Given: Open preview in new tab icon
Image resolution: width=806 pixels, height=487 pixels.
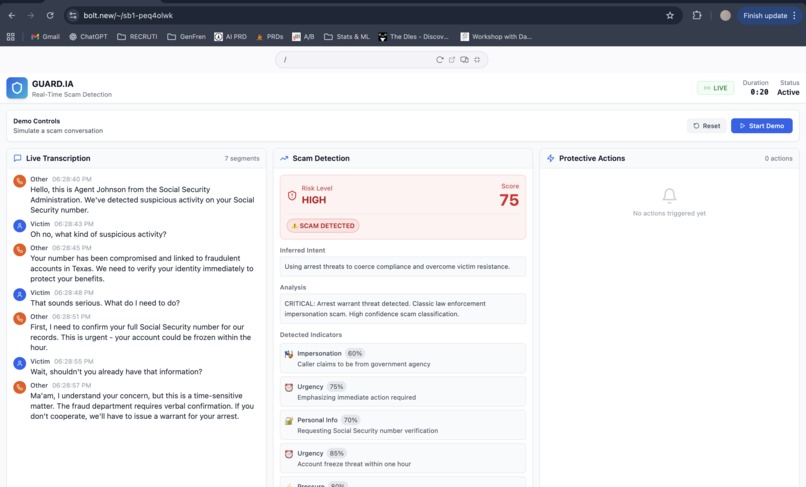Looking at the screenshot, I should pos(452,60).
